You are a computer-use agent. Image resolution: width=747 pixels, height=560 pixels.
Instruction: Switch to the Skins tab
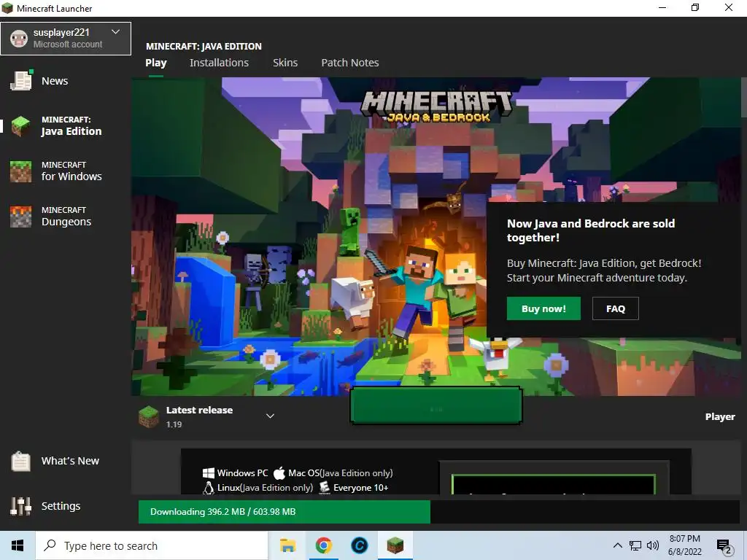pos(285,63)
